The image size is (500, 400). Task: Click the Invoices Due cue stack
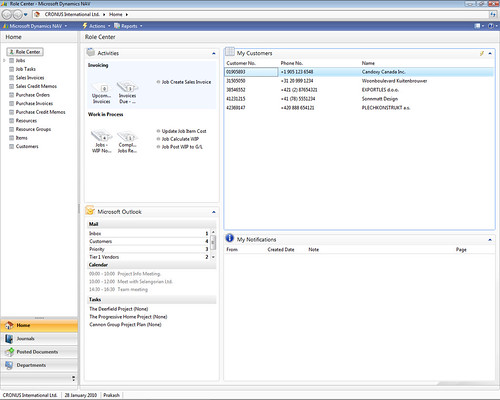(x=127, y=93)
